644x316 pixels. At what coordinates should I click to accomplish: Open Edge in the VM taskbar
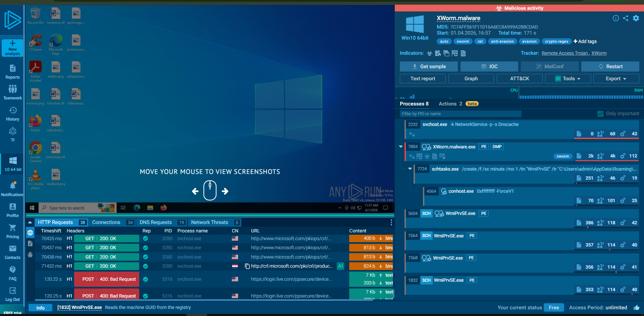(137, 208)
